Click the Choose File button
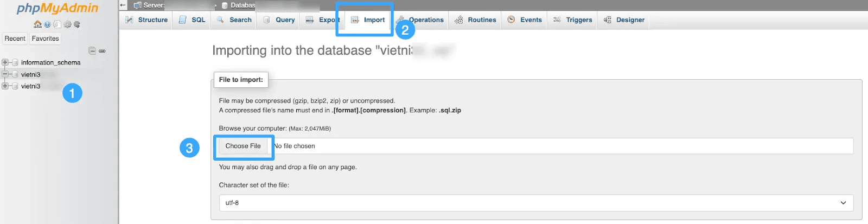Image resolution: width=868 pixels, height=224 pixels. (243, 146)
